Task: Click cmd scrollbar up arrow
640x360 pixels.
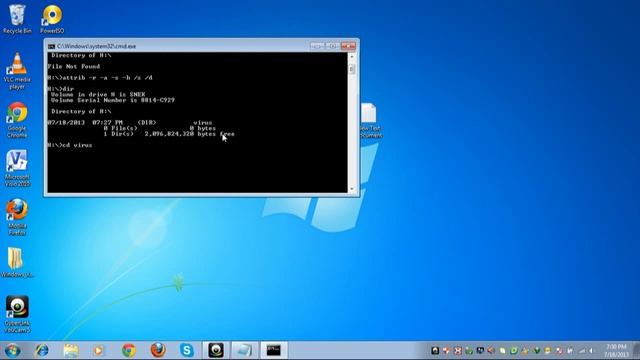Action: point(352,56)
